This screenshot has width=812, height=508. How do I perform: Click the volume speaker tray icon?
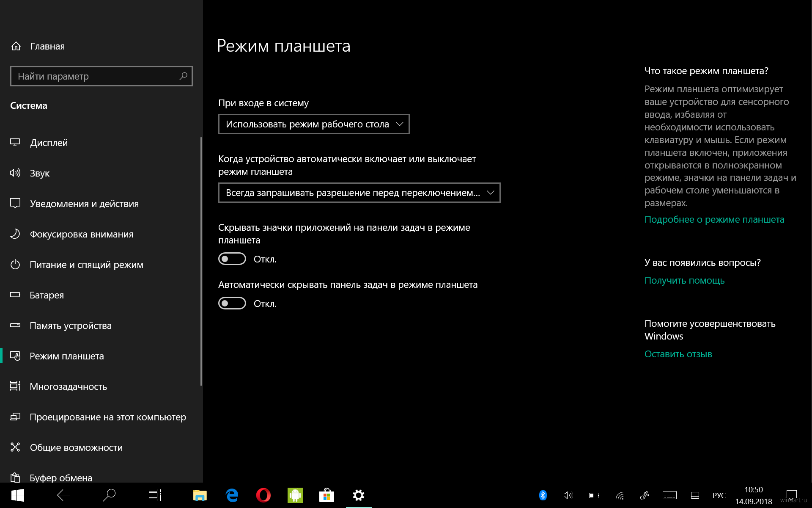click(568, 495)
